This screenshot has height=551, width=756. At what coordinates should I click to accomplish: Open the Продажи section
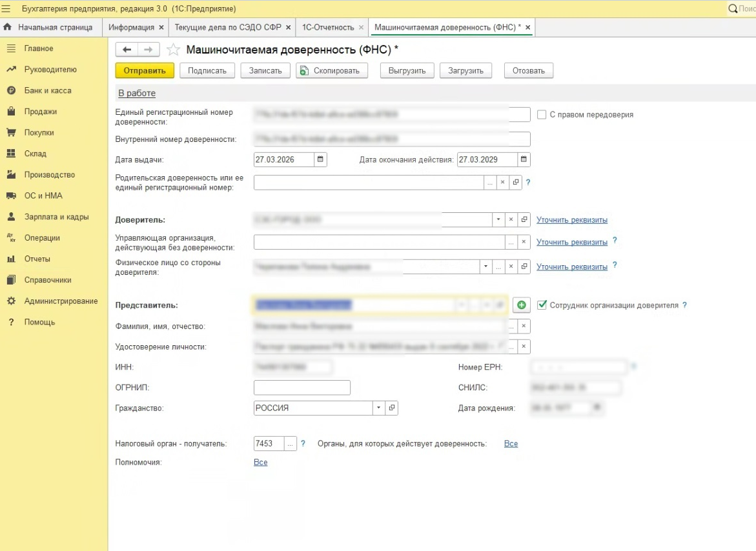[x=41, y=111]
